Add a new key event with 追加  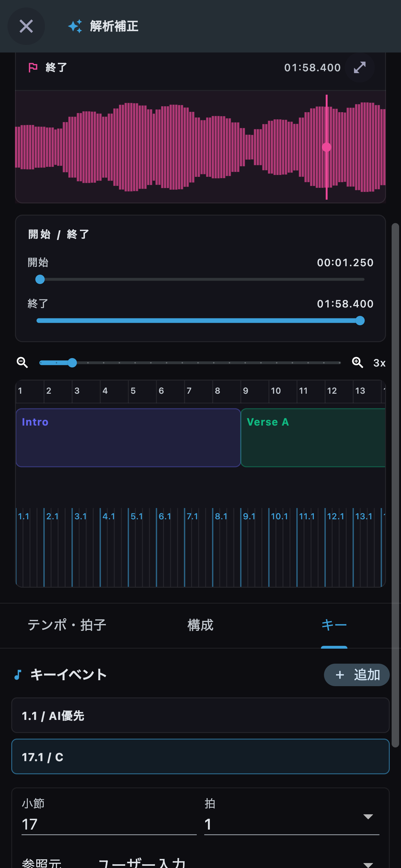click(357, 675)
